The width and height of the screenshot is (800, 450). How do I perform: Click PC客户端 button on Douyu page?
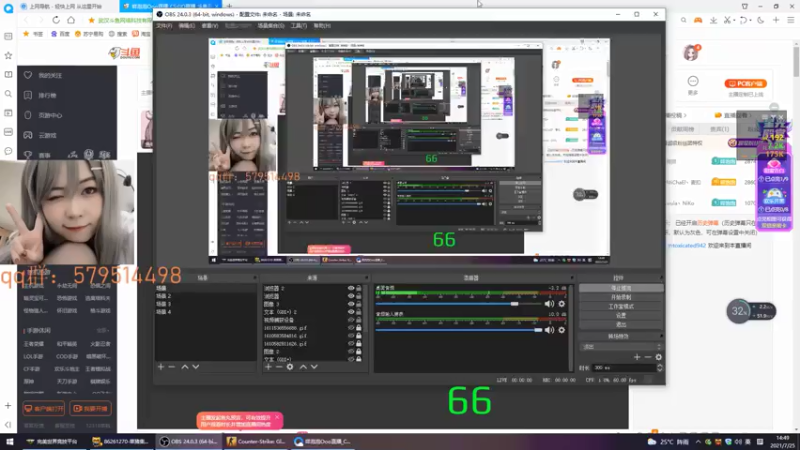tap(745, 83)
